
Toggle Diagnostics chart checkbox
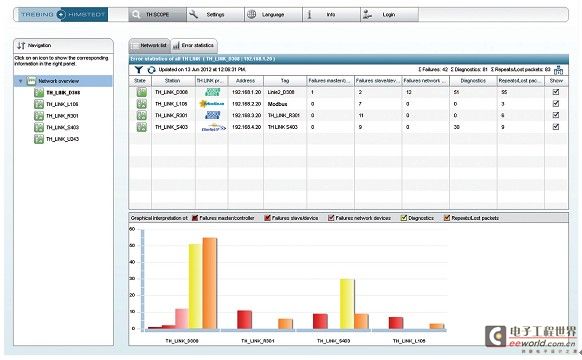pos(404,218)
